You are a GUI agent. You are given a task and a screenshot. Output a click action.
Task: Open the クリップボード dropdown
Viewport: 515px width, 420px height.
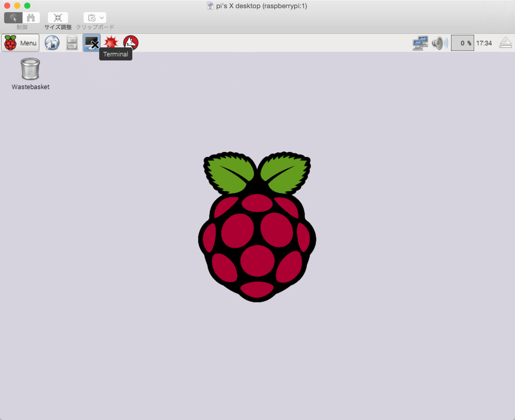click(x=95, y=18)
